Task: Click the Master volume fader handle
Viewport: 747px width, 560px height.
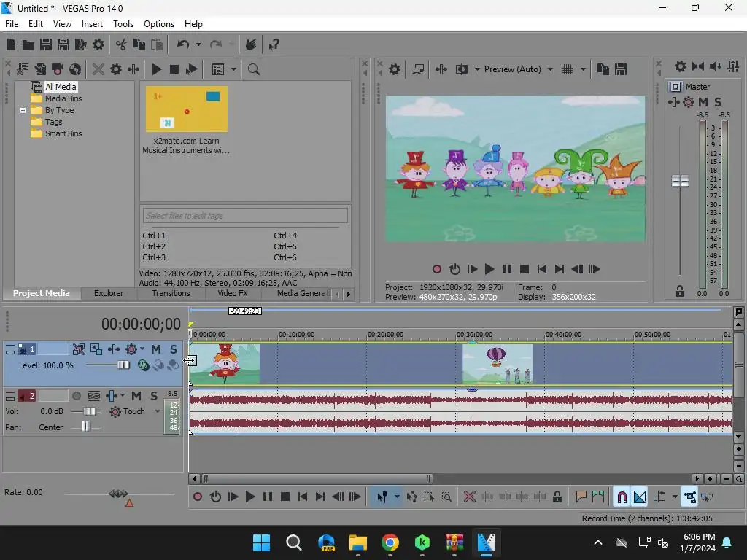Action: coord(680,181)
